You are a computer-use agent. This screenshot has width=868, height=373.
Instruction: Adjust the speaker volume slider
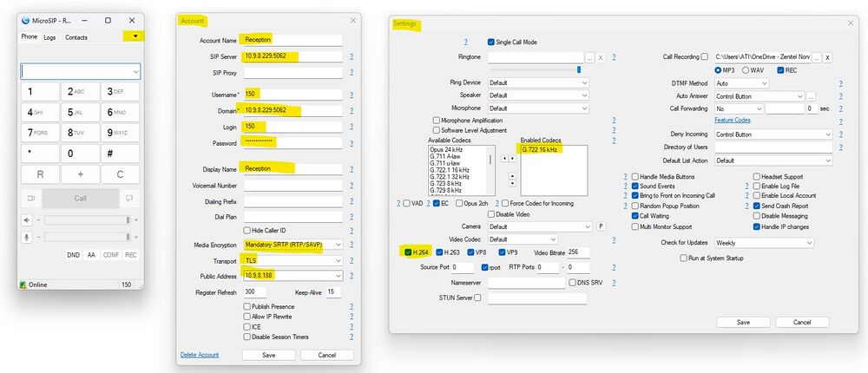point(88,220)
